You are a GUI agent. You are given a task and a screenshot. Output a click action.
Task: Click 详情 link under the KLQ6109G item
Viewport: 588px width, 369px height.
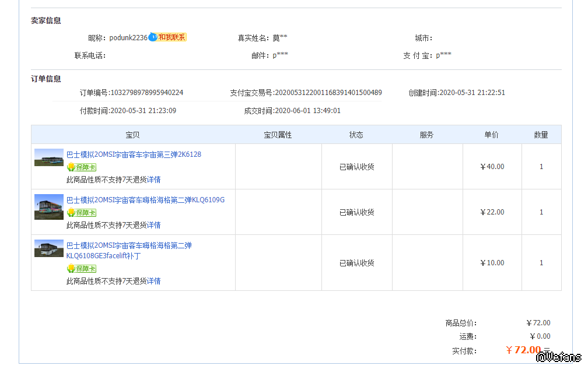(x=154, y=224)
